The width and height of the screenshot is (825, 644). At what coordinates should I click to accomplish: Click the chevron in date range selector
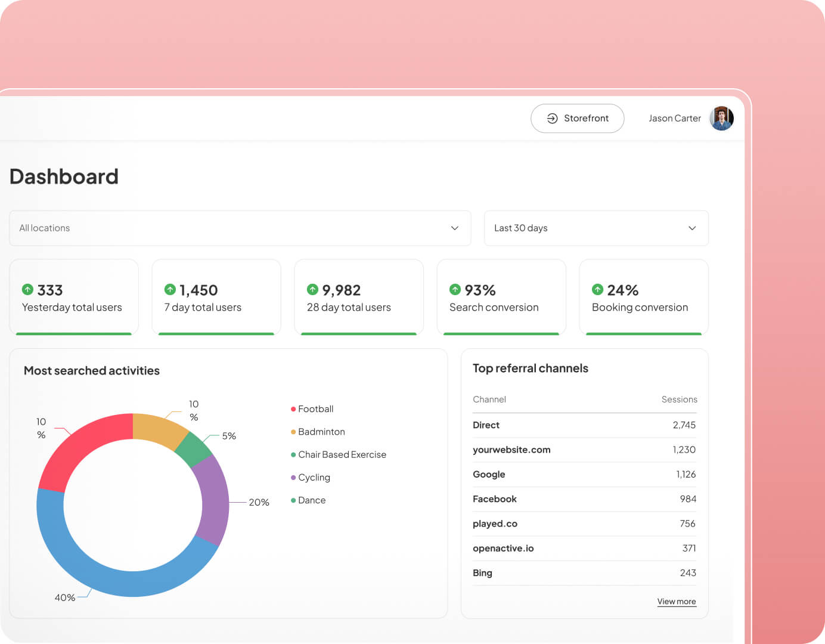[691, 228]
